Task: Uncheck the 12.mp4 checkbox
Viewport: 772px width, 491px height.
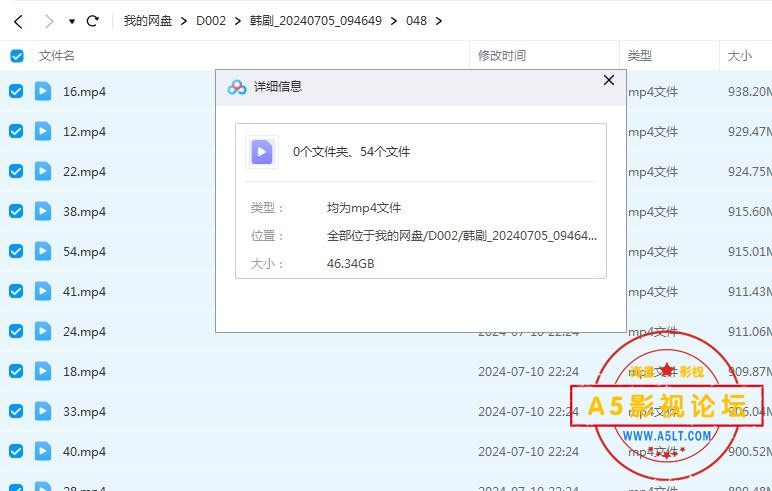Action: (16, 131)
